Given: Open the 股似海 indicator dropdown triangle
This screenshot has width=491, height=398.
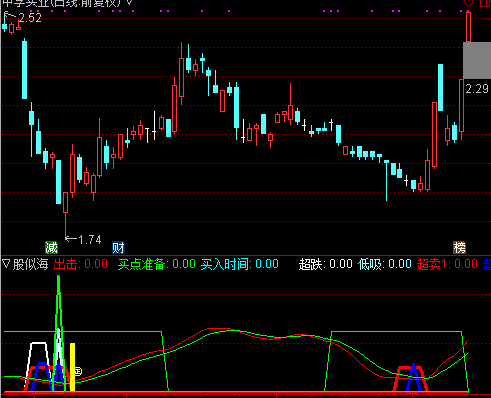Looking at the screenshot, I should tap(6, 264).
